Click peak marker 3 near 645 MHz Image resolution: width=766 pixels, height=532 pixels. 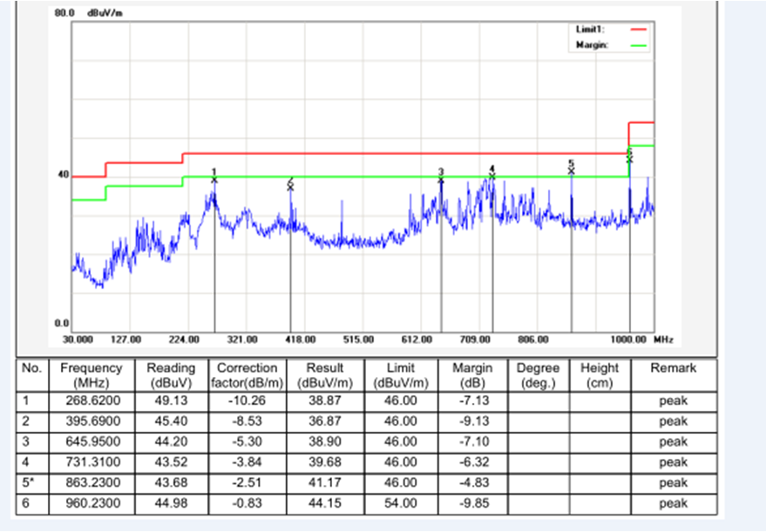[441, 178]
